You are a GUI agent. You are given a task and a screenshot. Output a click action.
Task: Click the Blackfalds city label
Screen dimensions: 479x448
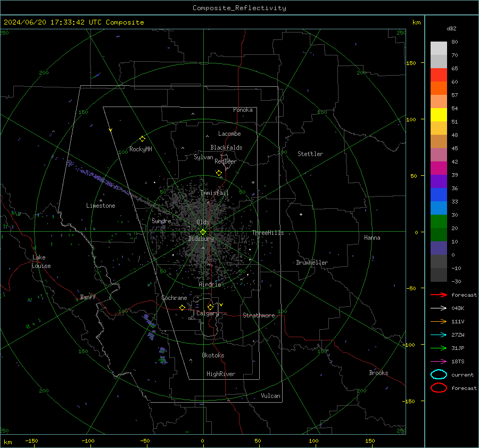[226, 148]
